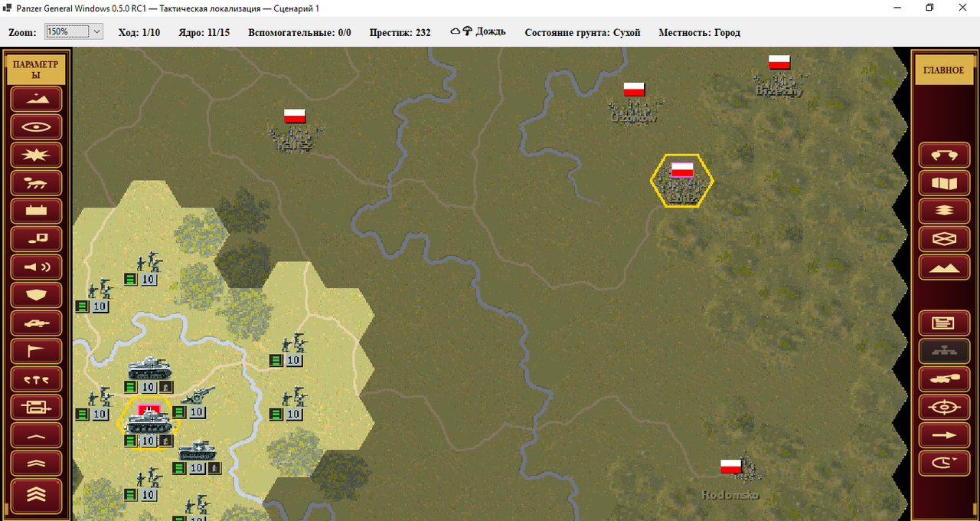Restore down the game window
Screen dimensions: 980x521
929,8
